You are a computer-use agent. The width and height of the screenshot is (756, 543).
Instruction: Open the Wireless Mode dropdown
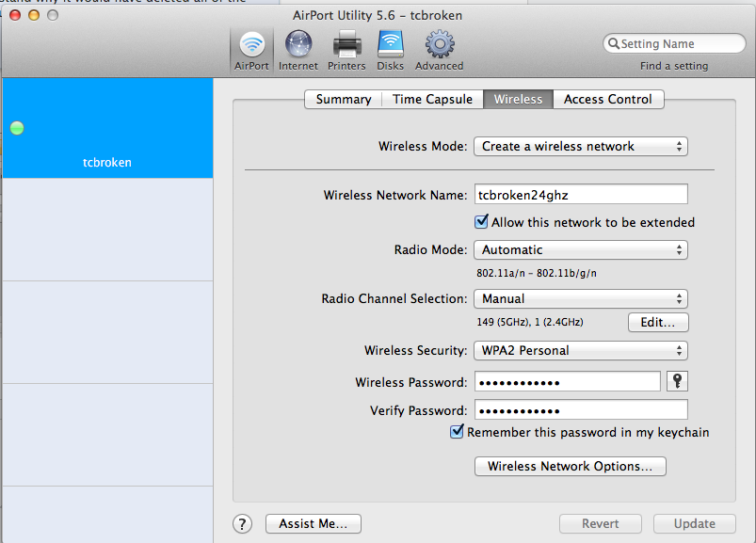581,147
